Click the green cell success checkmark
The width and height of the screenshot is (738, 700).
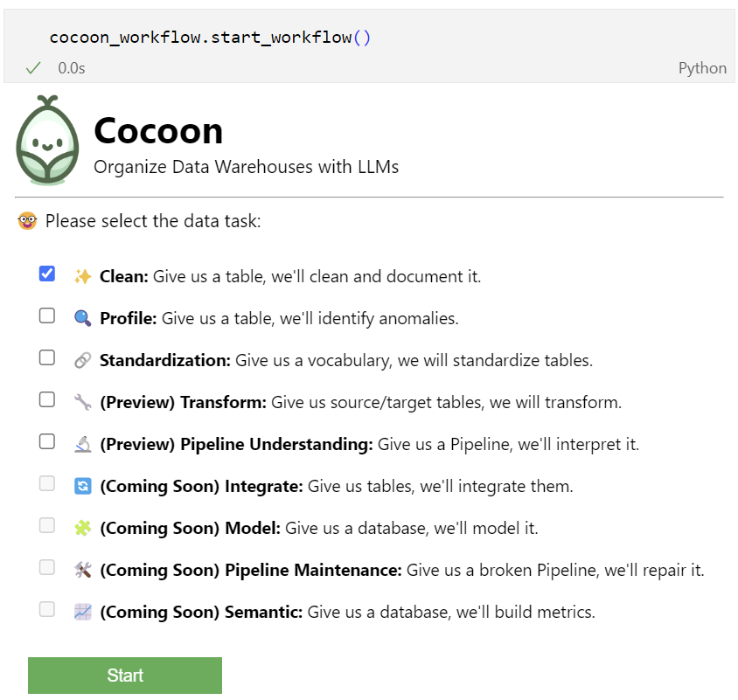[x=33, y=68]
